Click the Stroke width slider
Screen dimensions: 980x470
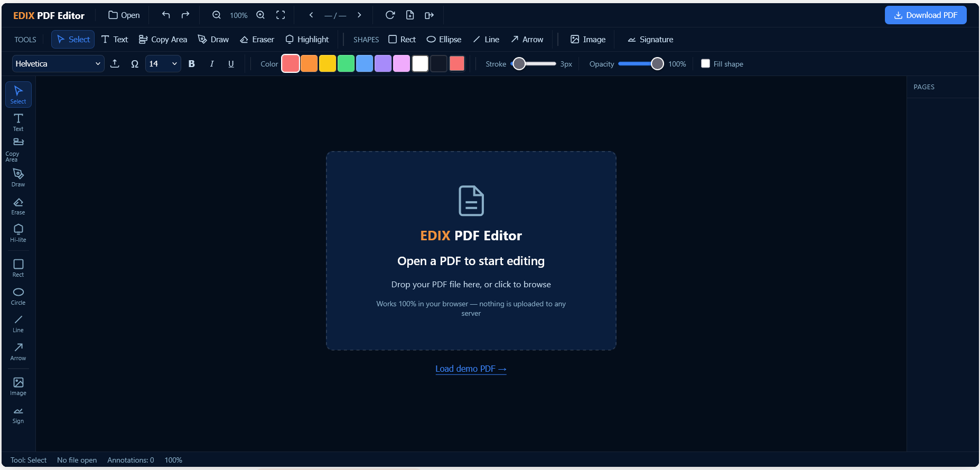534,63
